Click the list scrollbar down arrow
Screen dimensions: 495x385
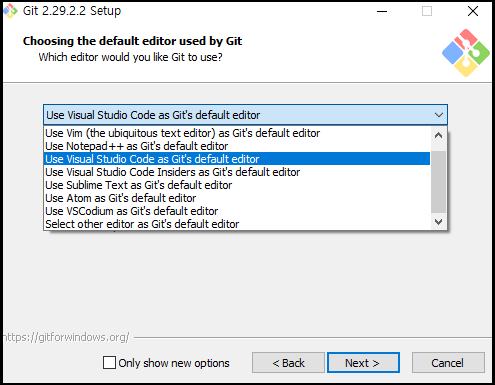click(x=439, y=222)
